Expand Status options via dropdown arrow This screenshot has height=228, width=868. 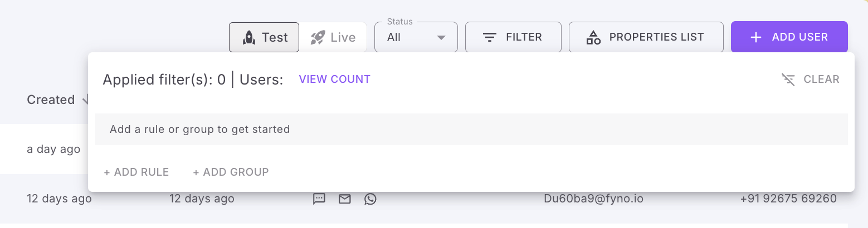(441, 38)
